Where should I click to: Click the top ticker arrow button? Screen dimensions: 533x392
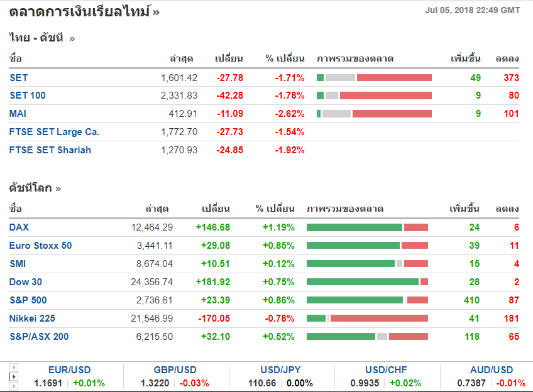tap(14, 367)
